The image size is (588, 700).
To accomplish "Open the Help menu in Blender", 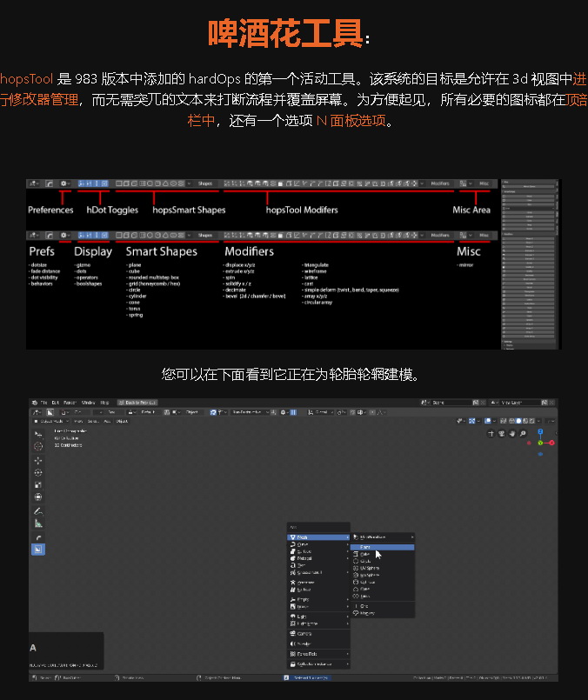I will [x=104, y=403].
